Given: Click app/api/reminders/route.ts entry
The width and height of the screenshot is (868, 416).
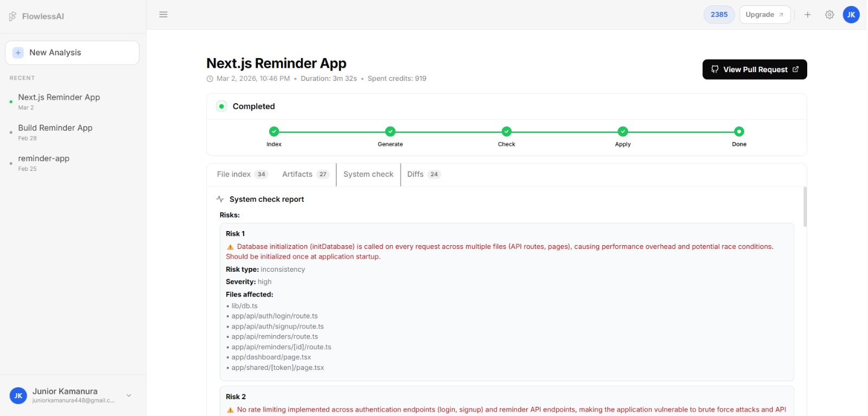Looking at the screenshot, I should (275, 337).
